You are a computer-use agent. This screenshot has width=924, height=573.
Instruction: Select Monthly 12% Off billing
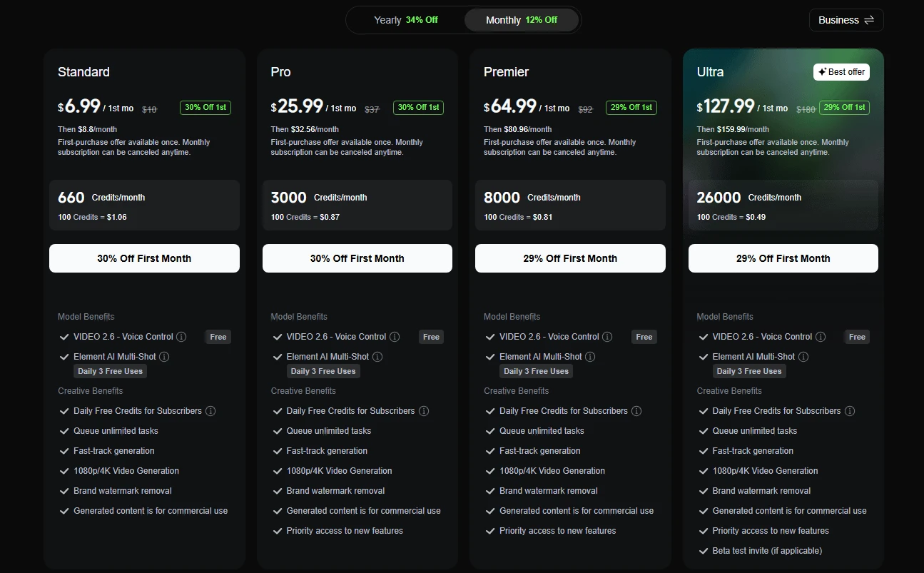[522, 20]
